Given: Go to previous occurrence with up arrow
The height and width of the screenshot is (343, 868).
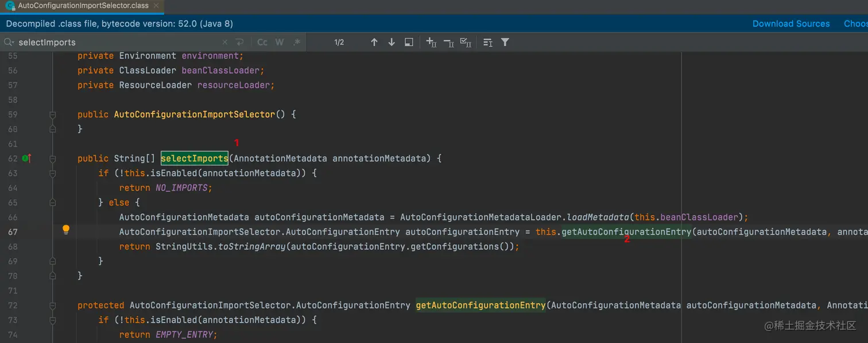Looking at the screenshot, I should [x=374, y=43].
